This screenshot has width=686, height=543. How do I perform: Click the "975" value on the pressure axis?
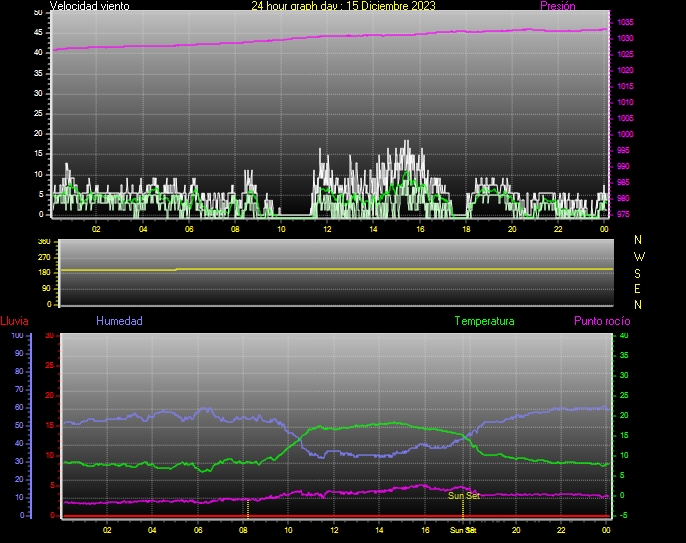point(623,214)
